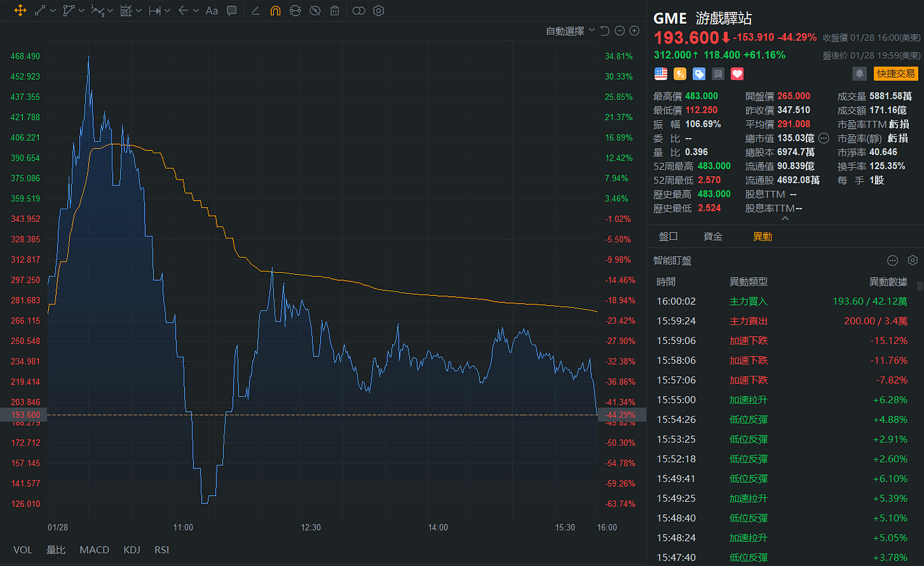
Task: Select the 15:59:24 主力賣出 row
Action: (781, 321)
